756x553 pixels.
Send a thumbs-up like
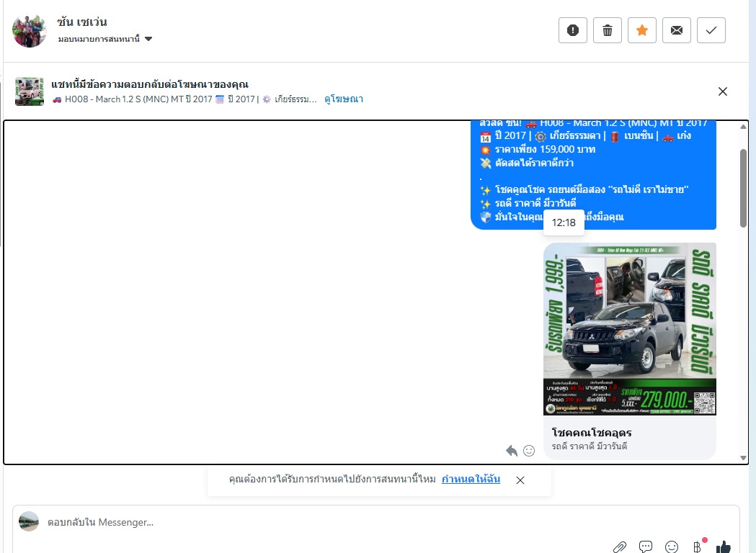tap(724, 547)
